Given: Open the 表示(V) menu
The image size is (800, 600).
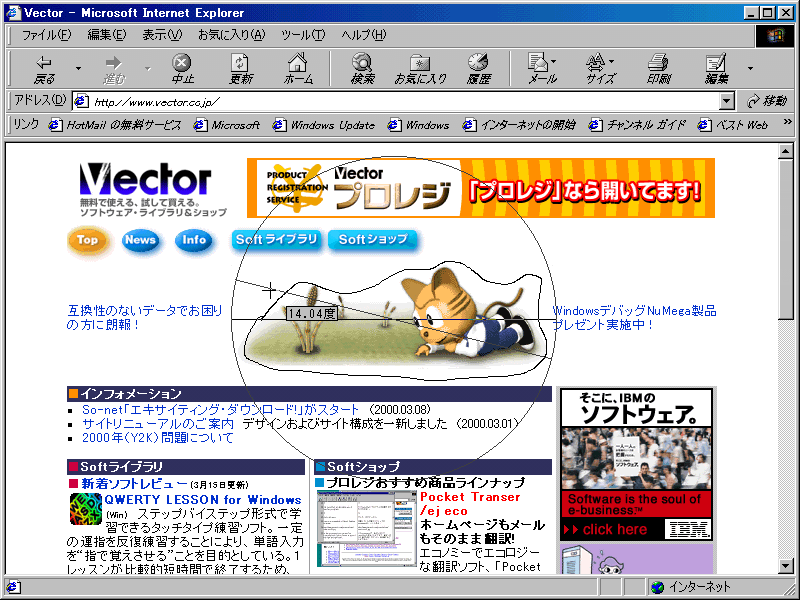Looking at the screenshot, I should pos(162,35).
